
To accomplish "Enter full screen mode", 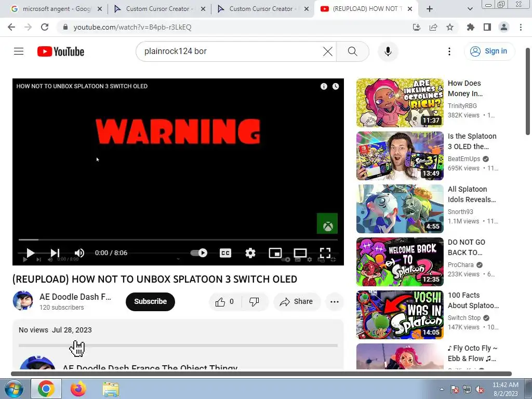I will (325, 253).
